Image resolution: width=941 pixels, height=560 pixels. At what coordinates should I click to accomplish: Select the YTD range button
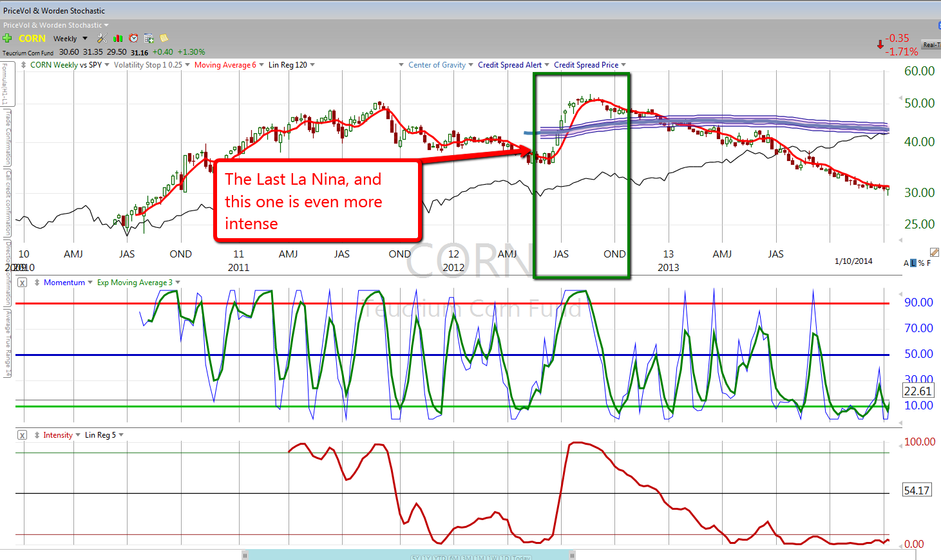[440, 557]
